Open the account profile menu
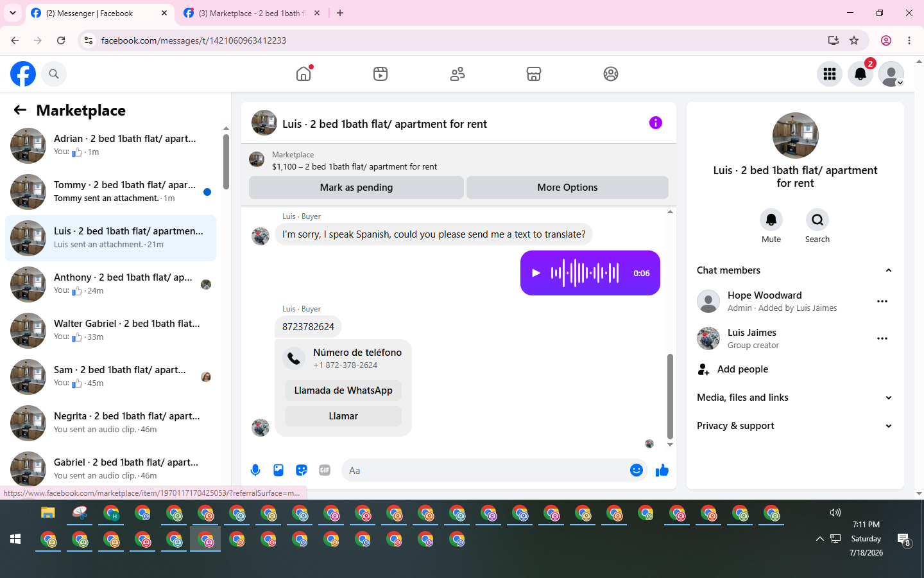 [x=891, y=74]
